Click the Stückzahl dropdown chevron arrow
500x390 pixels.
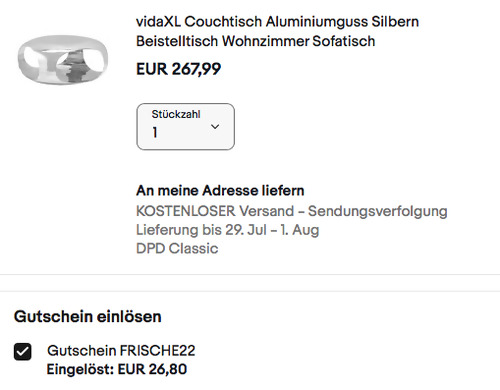pos(215,127)
